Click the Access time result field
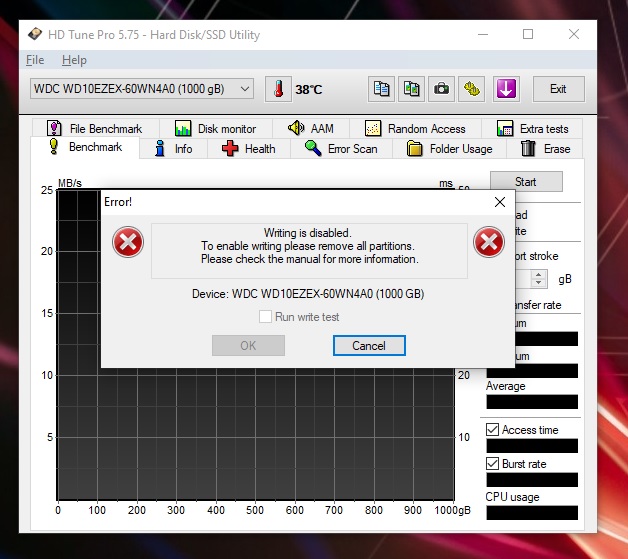The image size is (628, 559). (x=532, y=446)
